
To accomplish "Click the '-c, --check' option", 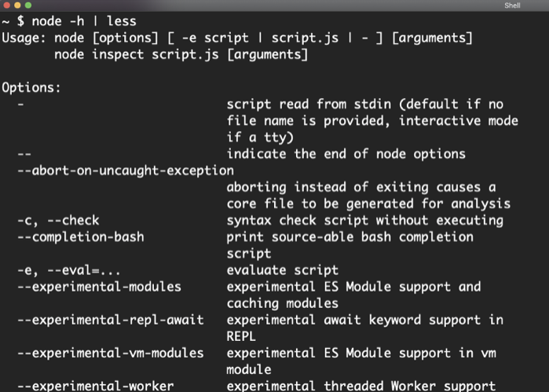I will (58, 220).
